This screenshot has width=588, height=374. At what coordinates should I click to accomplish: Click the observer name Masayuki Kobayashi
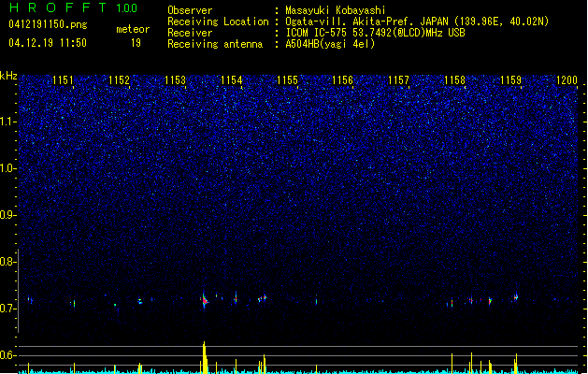pos(336,10)
